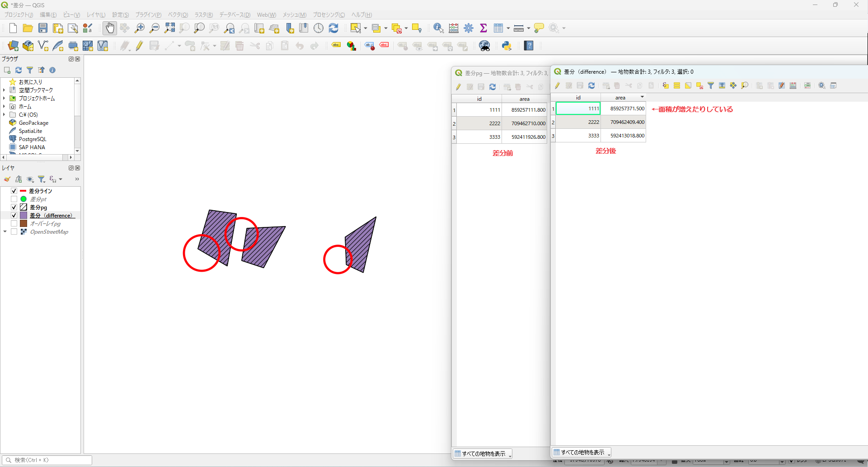The width and height of the screenshot is (868, 467).
Task: Uncheck the 差分ライン layer checkbox
Action: pos(14,191)
